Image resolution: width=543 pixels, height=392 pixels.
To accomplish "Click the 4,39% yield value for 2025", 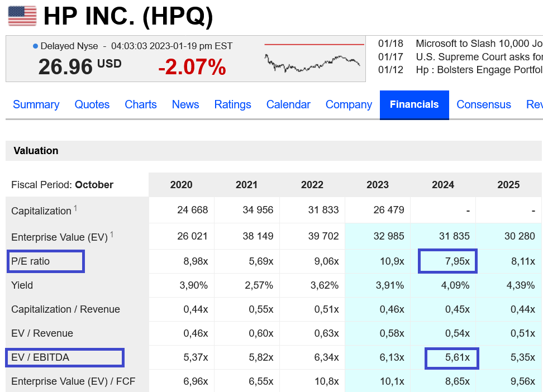I will pos(521,285).
